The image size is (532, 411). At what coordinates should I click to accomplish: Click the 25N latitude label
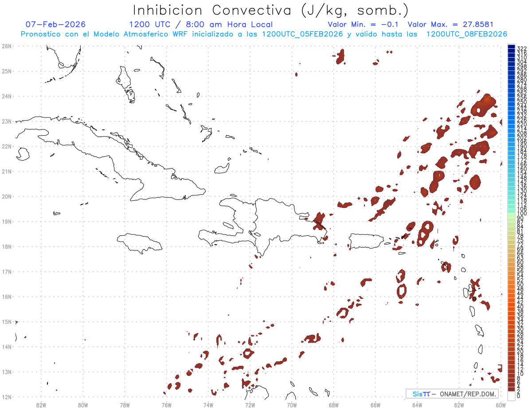[x=7, y=71]
